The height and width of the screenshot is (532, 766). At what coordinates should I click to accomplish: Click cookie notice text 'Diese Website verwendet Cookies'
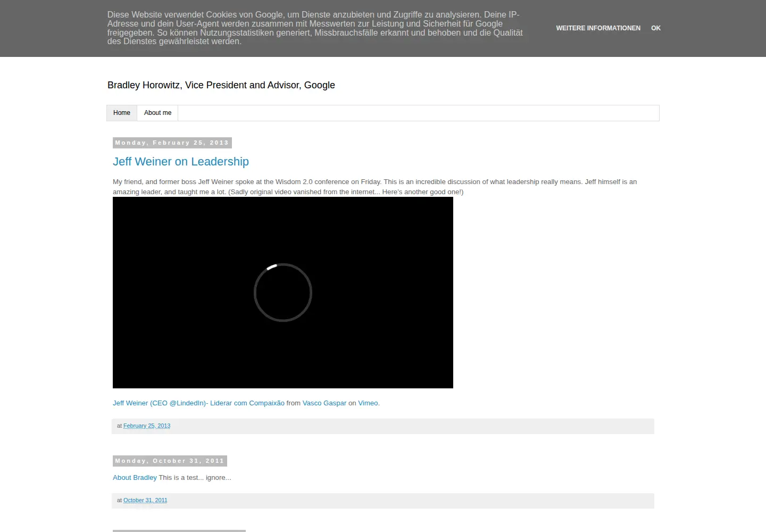(x=315, y=28)
